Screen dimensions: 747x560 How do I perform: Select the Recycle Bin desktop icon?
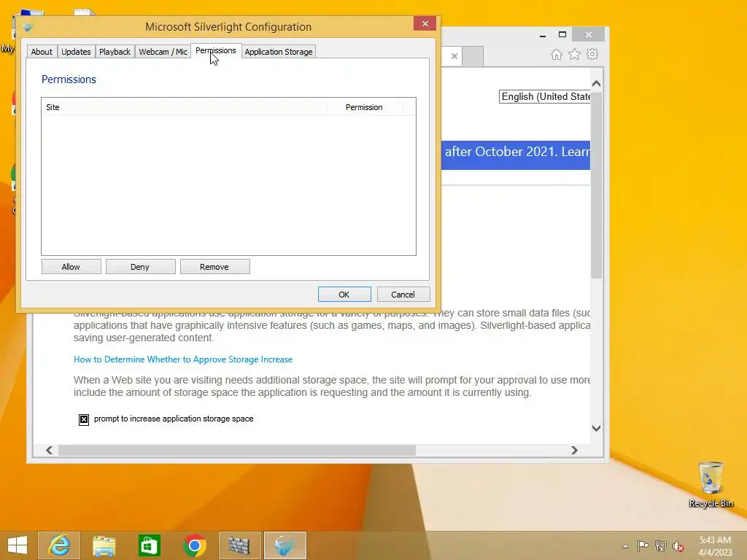pyautogui.click(x=711, y=484)
